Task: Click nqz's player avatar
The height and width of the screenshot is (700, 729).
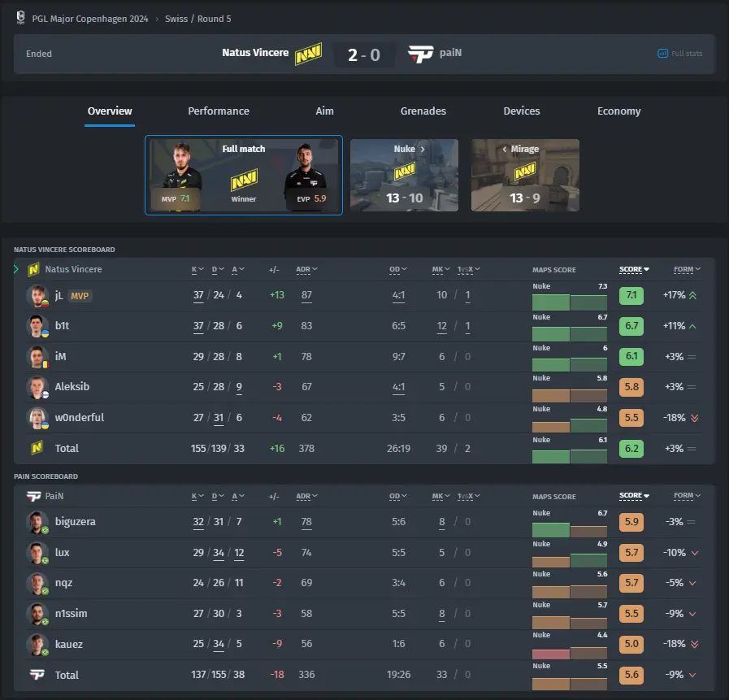Action: pyautogui.click(x=37, y=583)
